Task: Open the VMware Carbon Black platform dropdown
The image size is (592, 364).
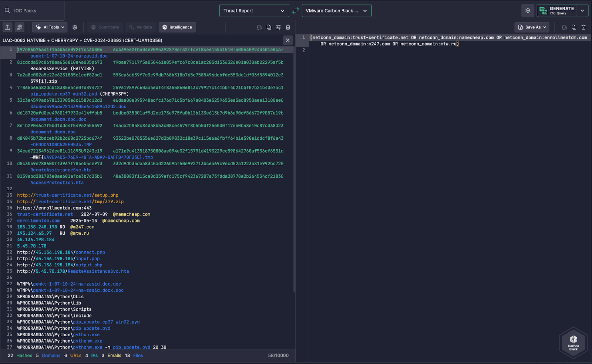Action: coord(336,11)
